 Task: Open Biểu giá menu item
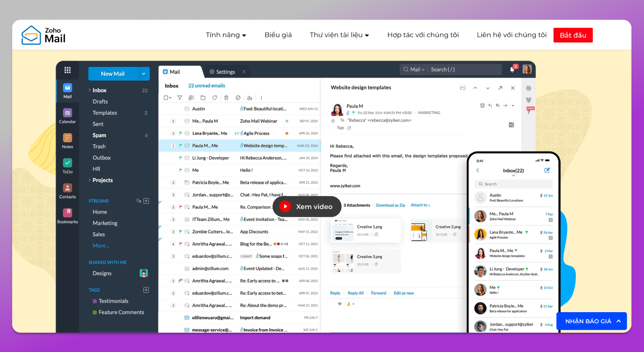[x=278, y=35]
